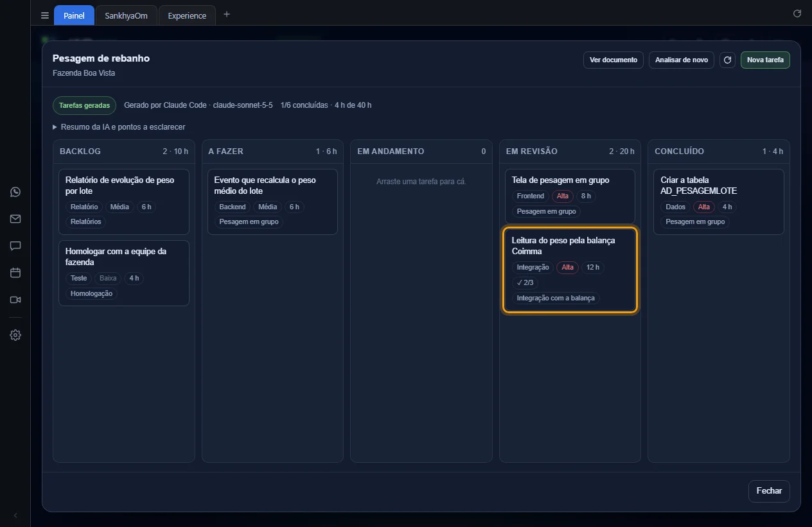Click the A FAZER column header
The height and width of the screenshot is (527, 812).
pyautogui.click(x=272, y=151)
